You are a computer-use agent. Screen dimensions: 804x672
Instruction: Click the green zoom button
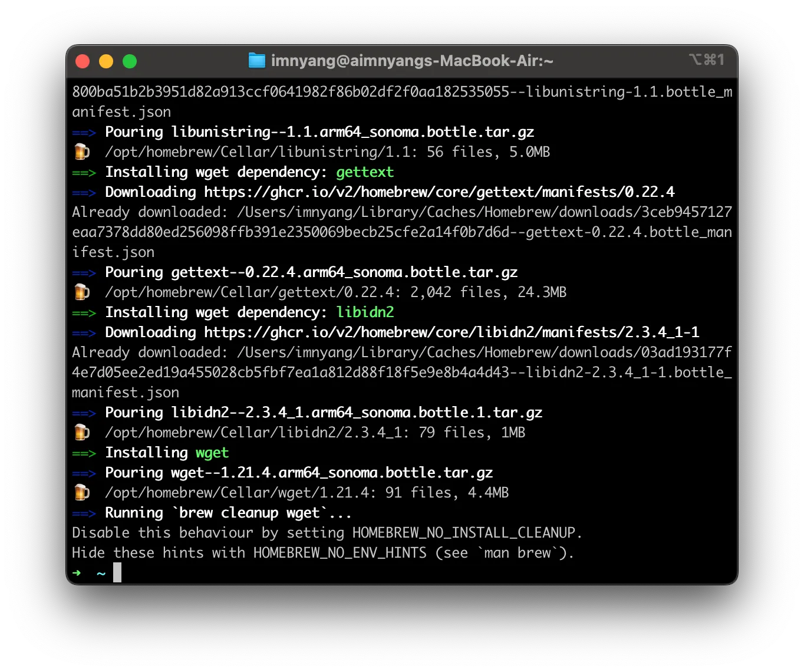[130, 61]
